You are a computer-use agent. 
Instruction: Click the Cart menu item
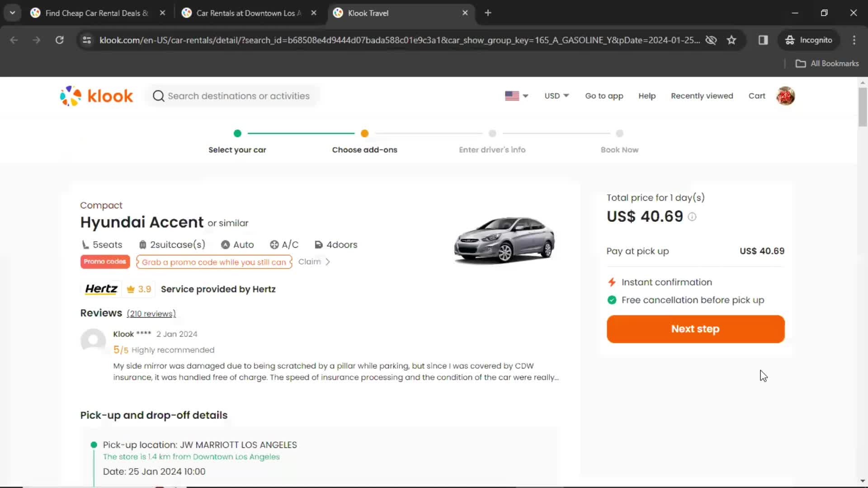click(x=757, y=95)
